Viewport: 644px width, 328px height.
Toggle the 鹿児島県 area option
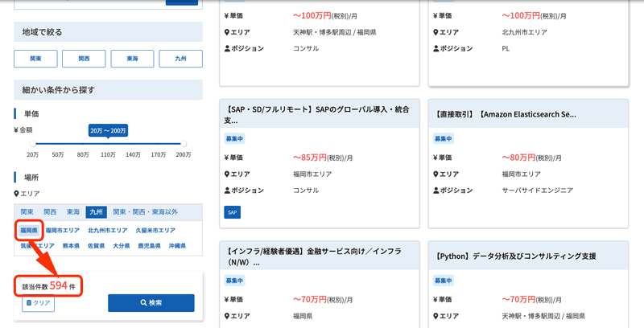pos(149,246)
